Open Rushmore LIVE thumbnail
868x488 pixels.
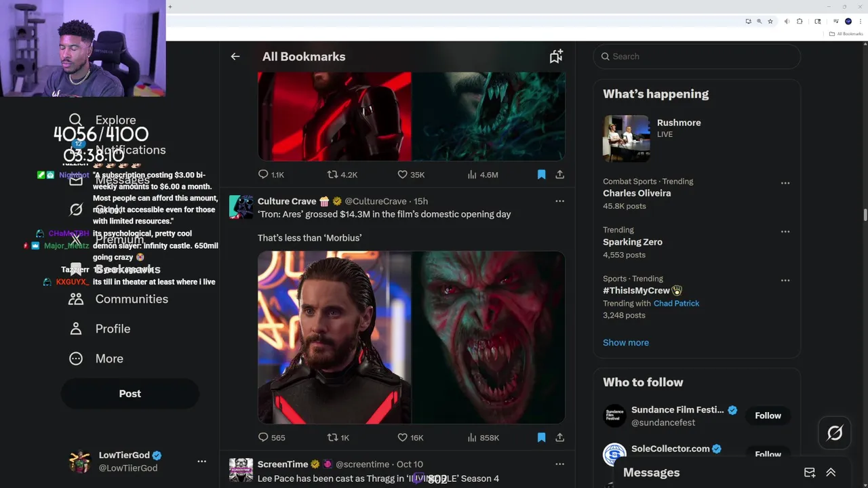[x=627, y=138]
